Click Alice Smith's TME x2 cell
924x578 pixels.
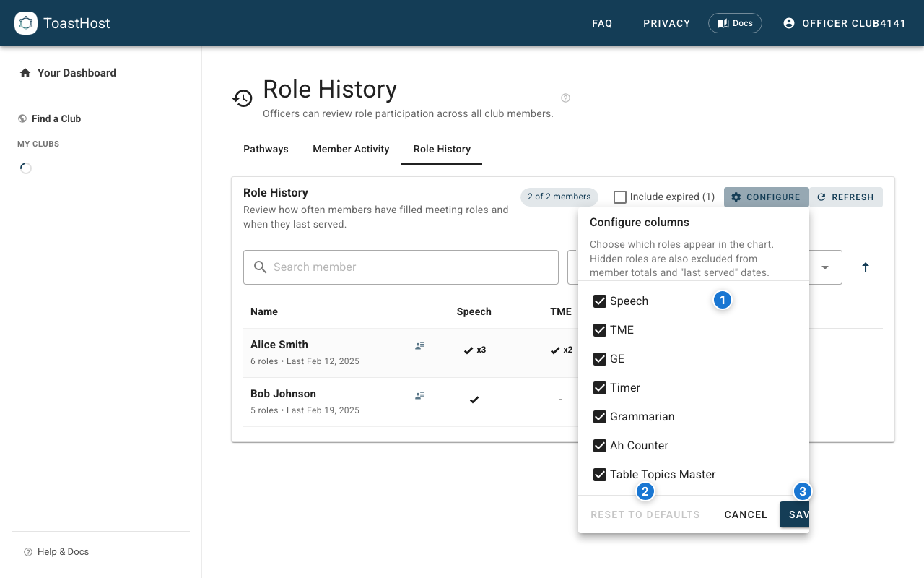pyautogui.click(x=561, y=350)
